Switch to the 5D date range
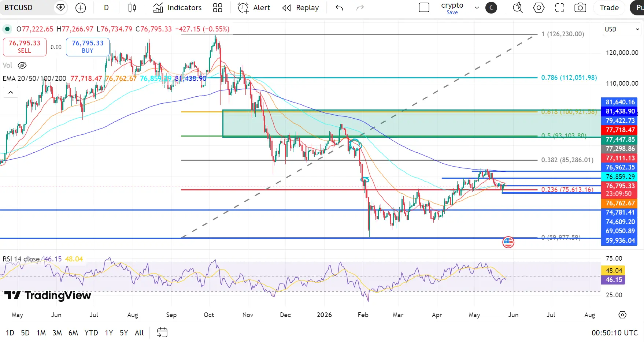 click(25, 333)
